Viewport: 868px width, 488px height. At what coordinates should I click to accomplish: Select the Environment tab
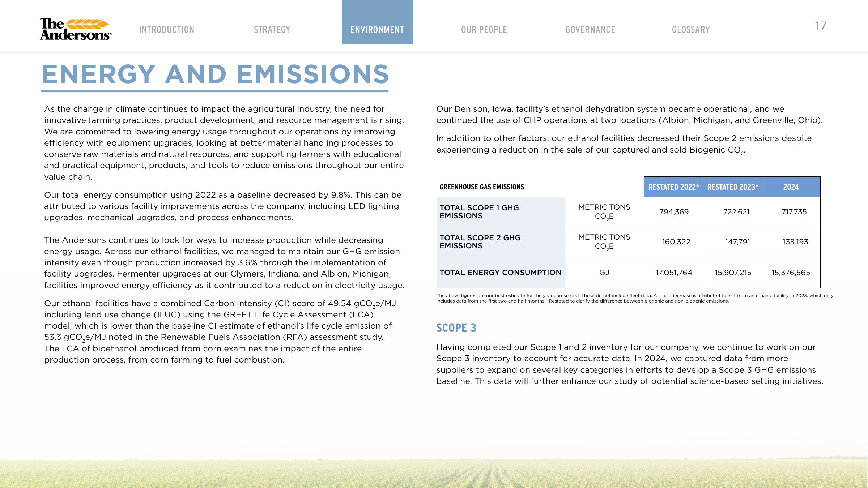(x=377, y=22)
